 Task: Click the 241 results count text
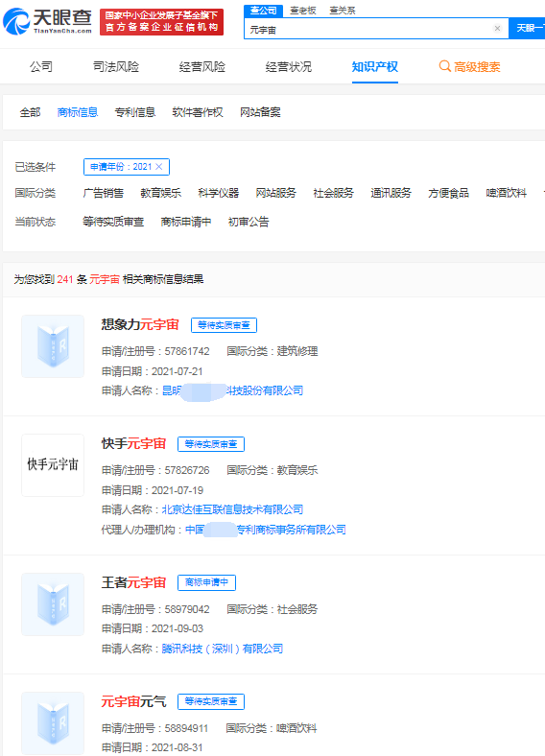coord(65,279)
